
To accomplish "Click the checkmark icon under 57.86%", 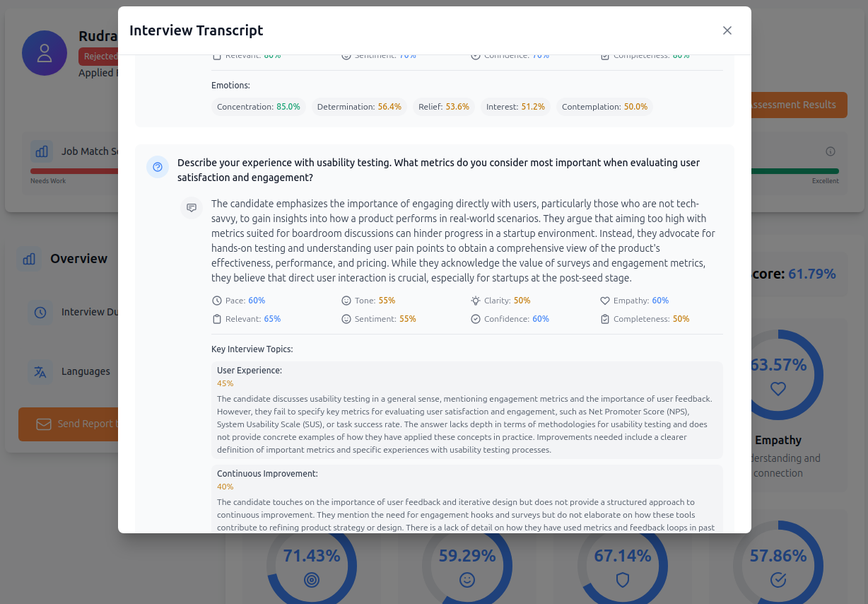I will click(778, 580).
